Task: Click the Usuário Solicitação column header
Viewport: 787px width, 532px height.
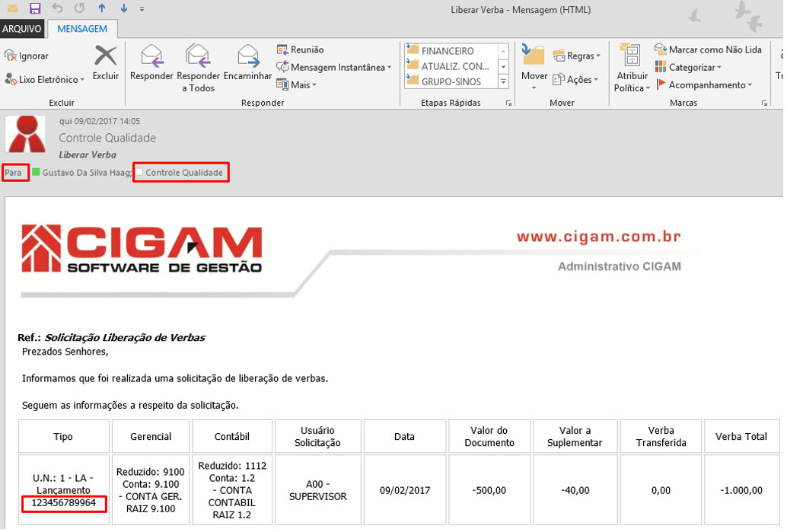Action: point(317,437)
